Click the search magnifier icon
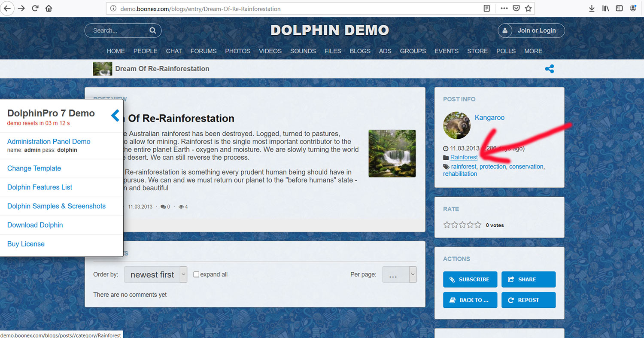Image resolution: width=644 pixels, height=338 pixels. tap(152, 30)
